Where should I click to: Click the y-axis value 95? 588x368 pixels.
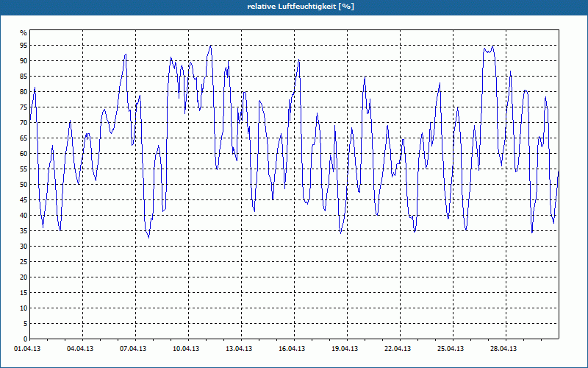pos(24,46)
